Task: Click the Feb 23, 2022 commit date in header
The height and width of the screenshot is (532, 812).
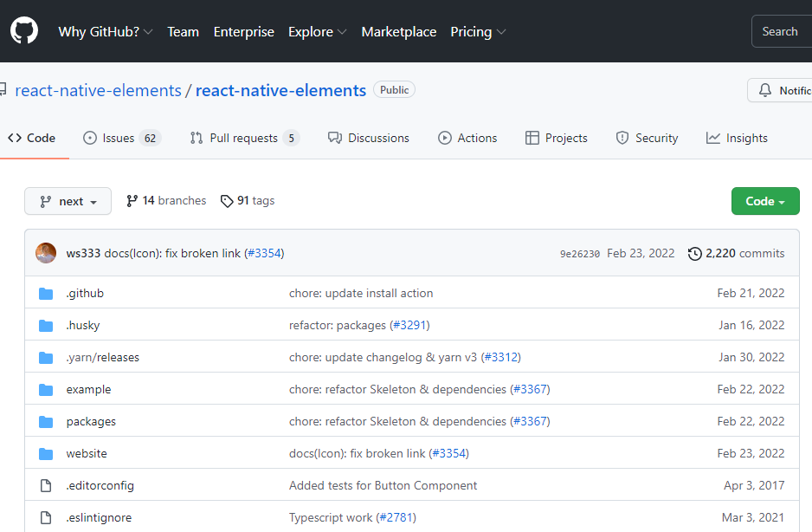Action: (641, 253)
